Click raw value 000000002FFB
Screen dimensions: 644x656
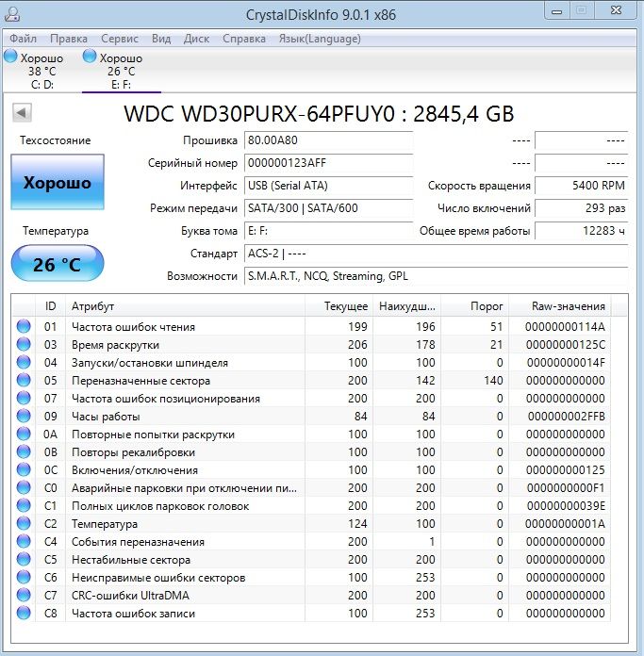566,416
